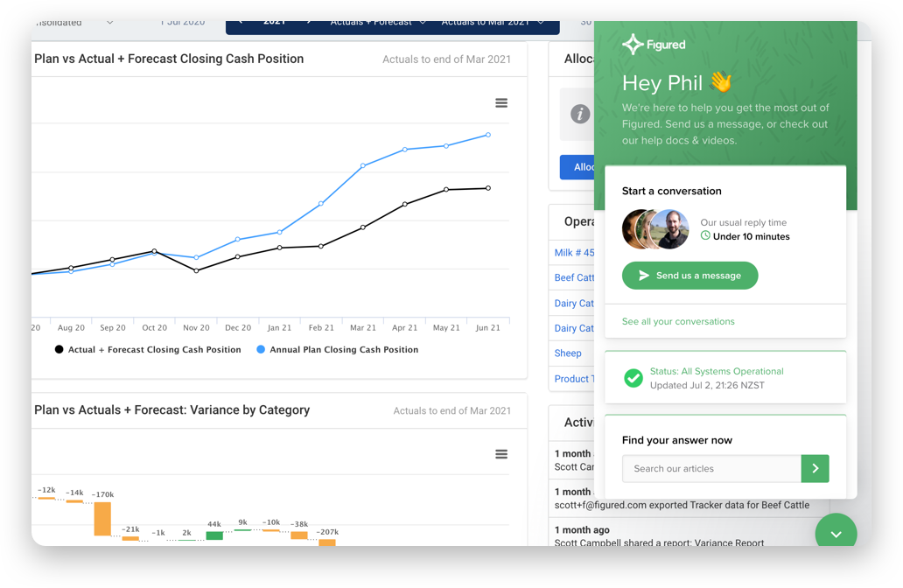Screen dimensions: 903x588
Task: Submit the article search with the green arrow
Action: coord(815,469)
